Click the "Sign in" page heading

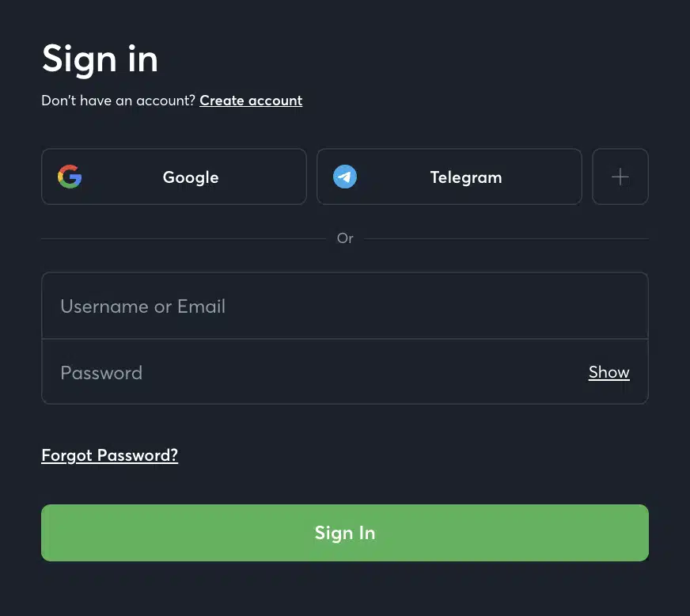click(100, 59)
